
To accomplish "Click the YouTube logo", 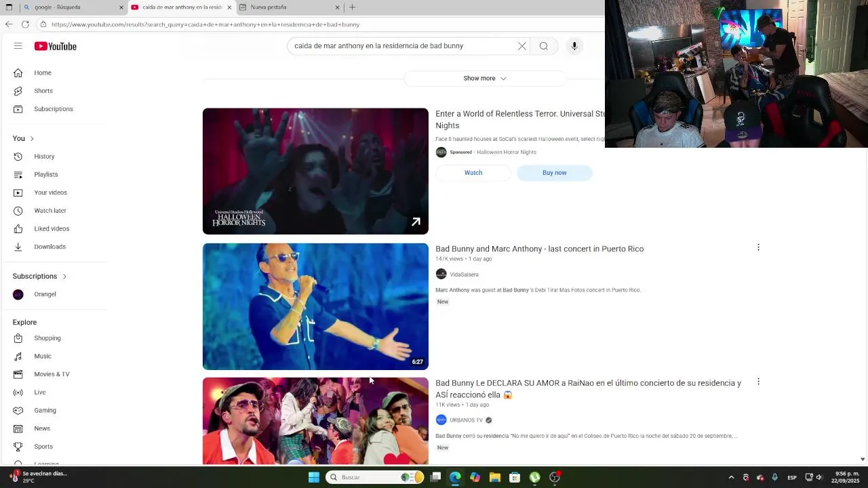I will pos(56,46).
